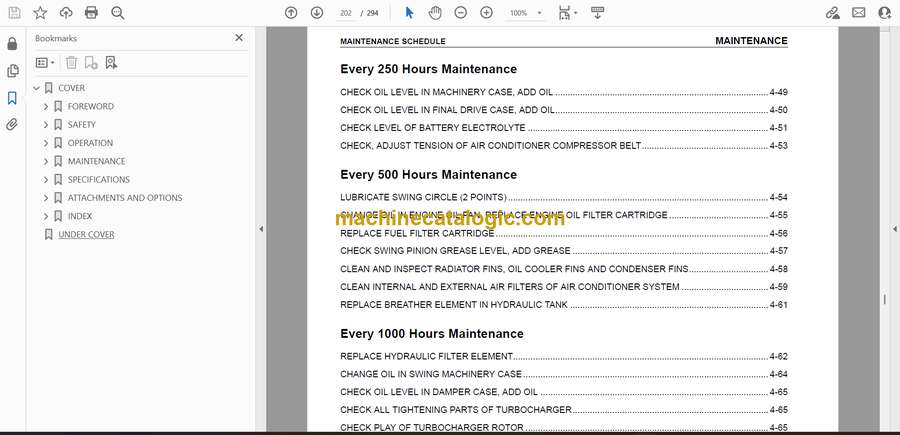Click the vertical document scrollbar
The width and height of the screenshot is (900, 435).
coord(884,230)
